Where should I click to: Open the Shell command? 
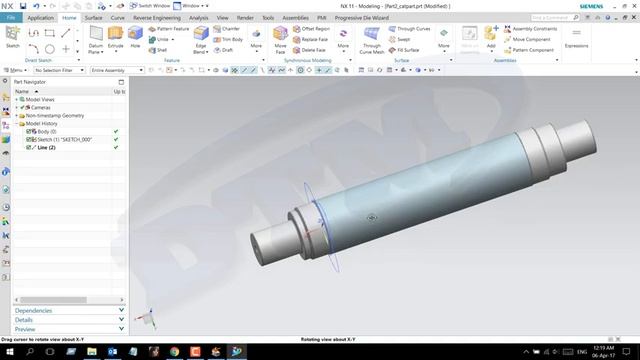[x=158, y=50]
